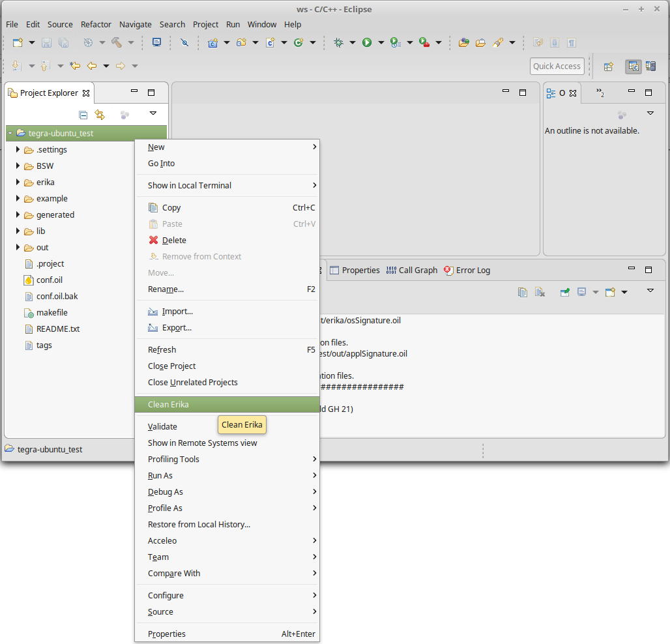Screen dimensions: 670x644
Task: Choose Clean Erika from context menu
Action: click(x=227, y=404)
